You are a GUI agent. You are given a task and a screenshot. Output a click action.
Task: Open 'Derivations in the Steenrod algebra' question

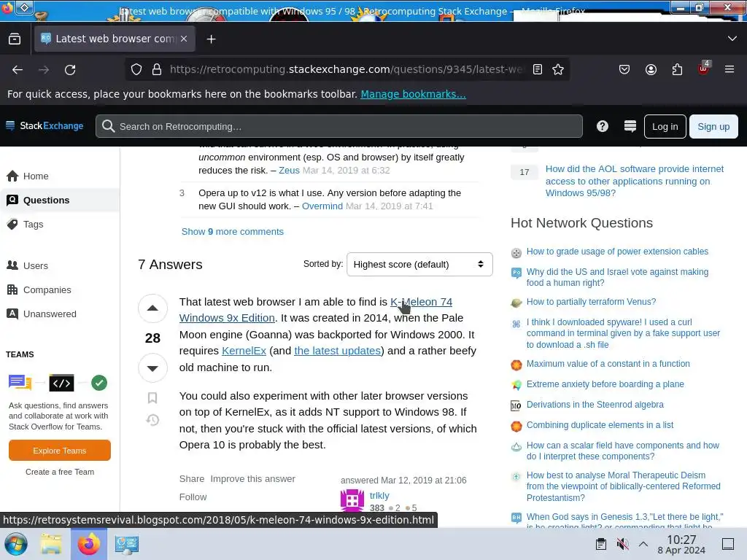pos(595,405)
